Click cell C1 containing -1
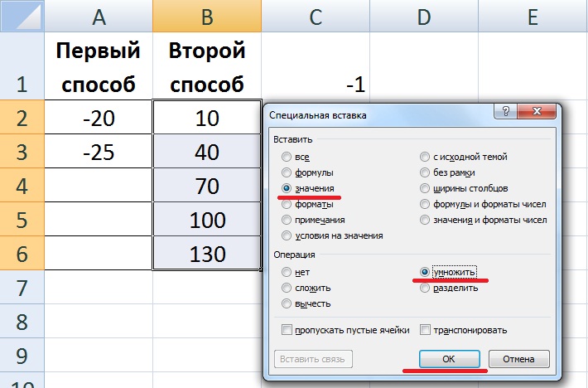The width and height of the screenshot is (588, 388). coord(316,66)
